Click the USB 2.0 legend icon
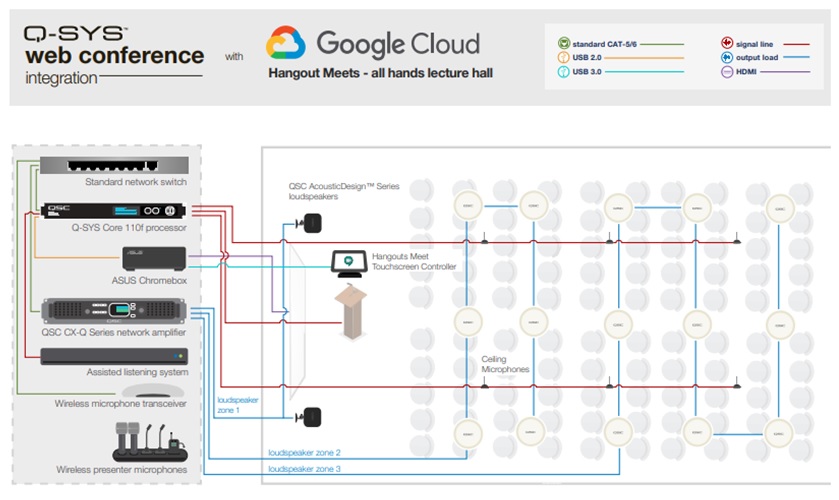 tap(563, 57)
